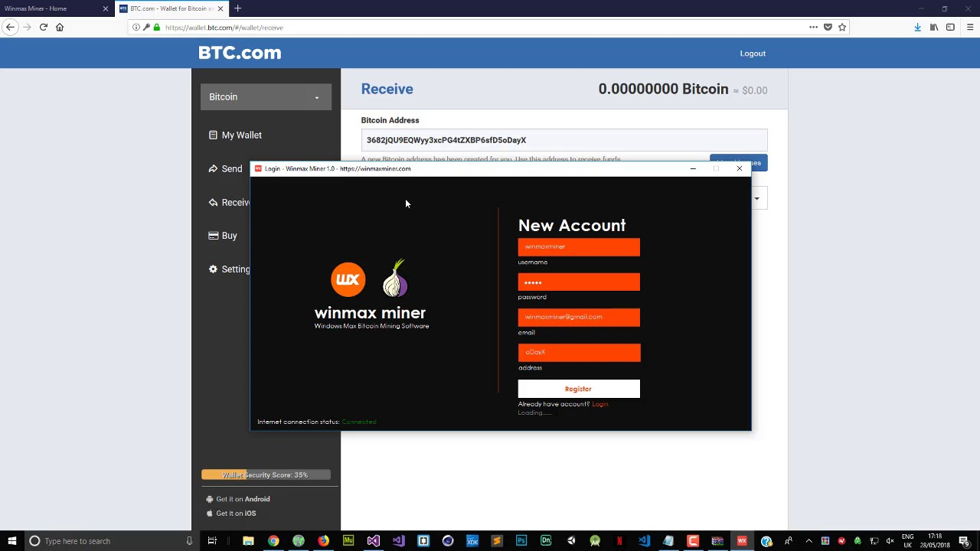Open the taskbar clock showing 17:18

coord(935,541)
